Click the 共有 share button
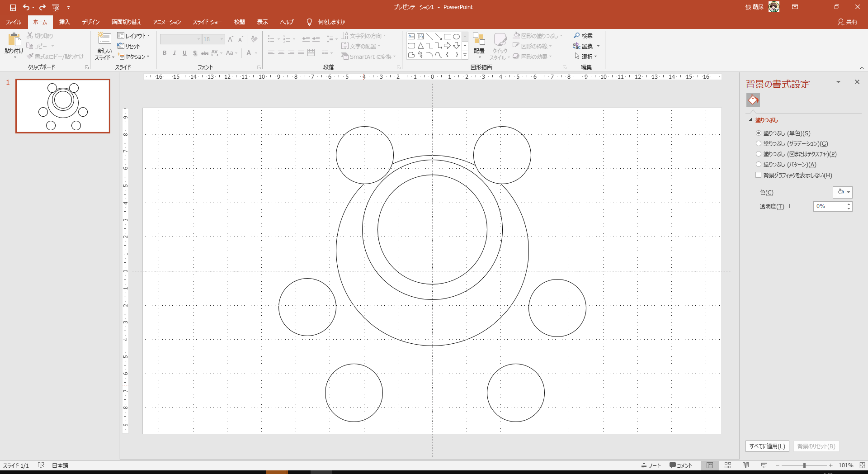The image size is (868, 474). [x=847, y=22]
